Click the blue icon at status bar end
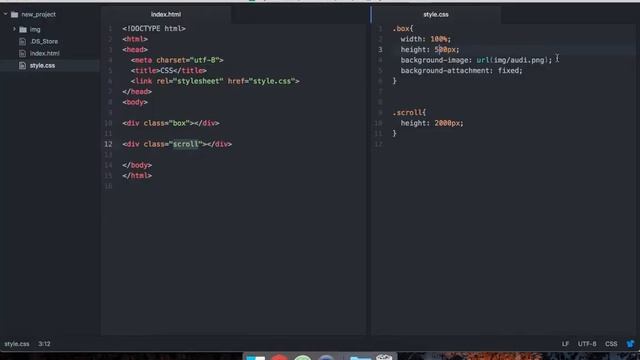The height and width of the screenshot is (360, 640). click(x=631, y=344)
